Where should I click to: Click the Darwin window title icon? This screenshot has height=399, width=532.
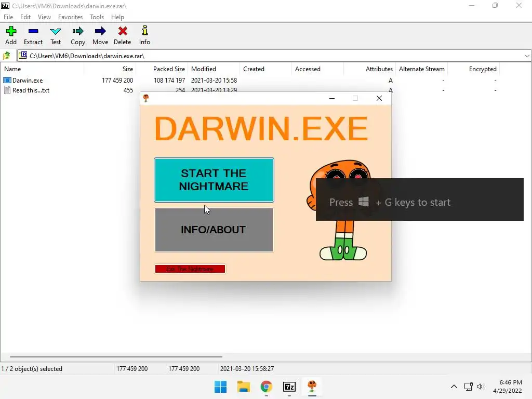146,98
